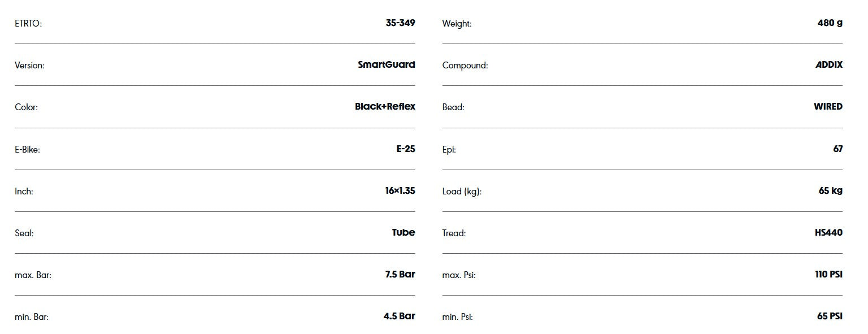The height and width of the screenshot is (334, 868).
Task: Click the Load (kg) label
Action: click(x=462, y=192)
